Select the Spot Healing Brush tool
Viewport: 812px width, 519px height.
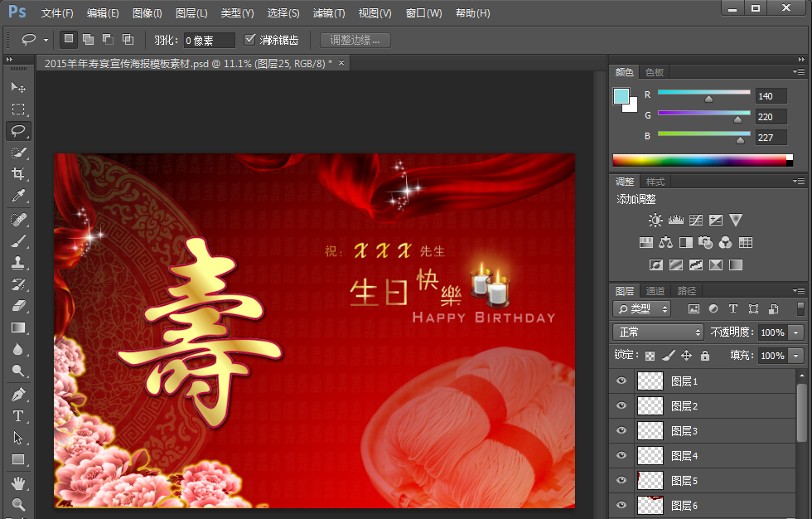[x=18, y=220]
